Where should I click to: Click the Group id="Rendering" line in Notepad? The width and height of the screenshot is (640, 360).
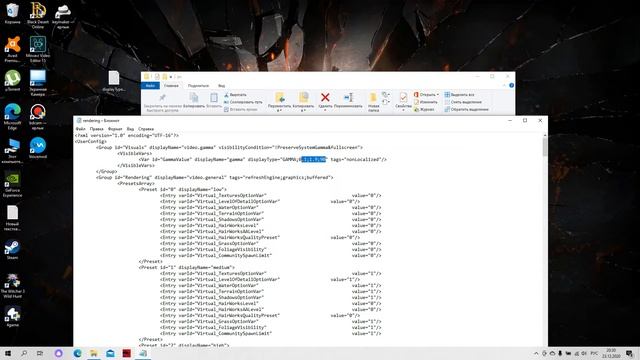coord(215,178)
